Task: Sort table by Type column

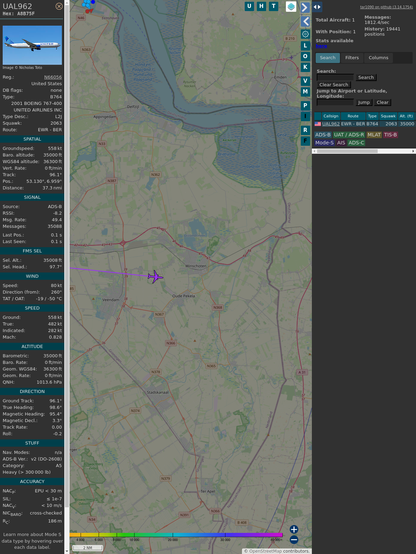Action: pos(372,116)
